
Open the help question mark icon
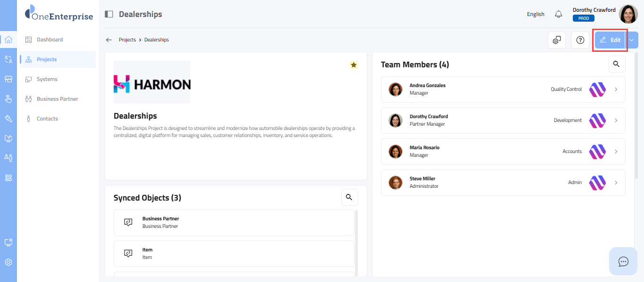[x=580, y=40]
